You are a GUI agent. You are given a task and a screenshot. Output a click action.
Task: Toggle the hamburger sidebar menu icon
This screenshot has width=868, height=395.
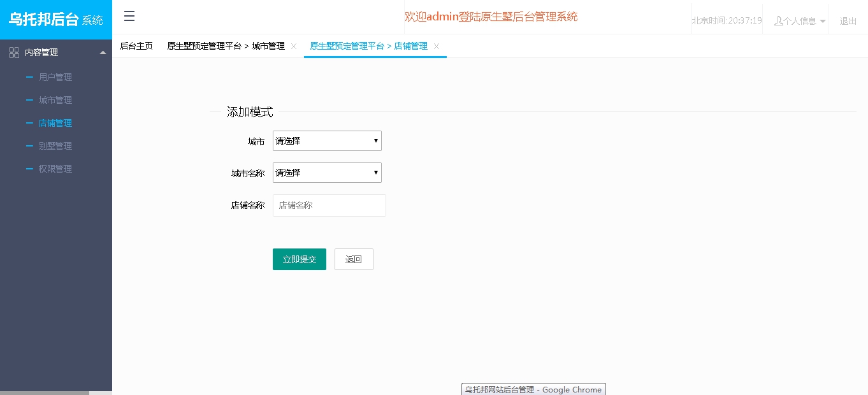tap(129, 17)
